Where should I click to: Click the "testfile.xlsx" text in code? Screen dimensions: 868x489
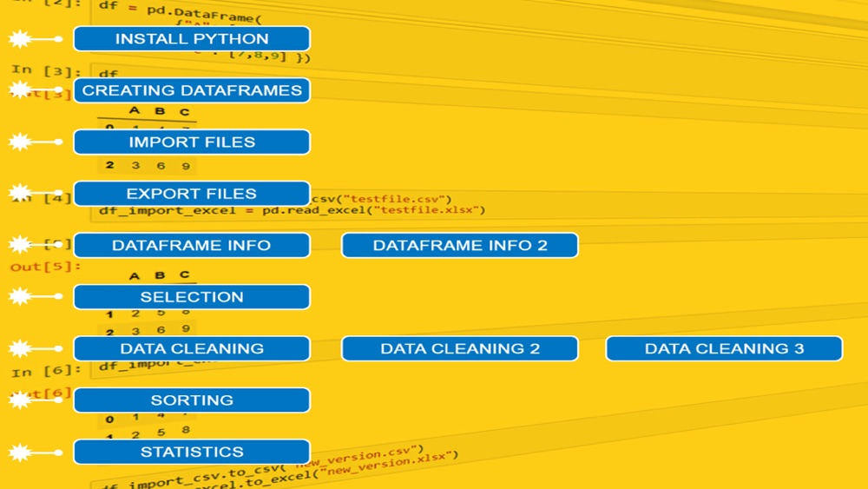pyautogui.click(x=426, y=210)
